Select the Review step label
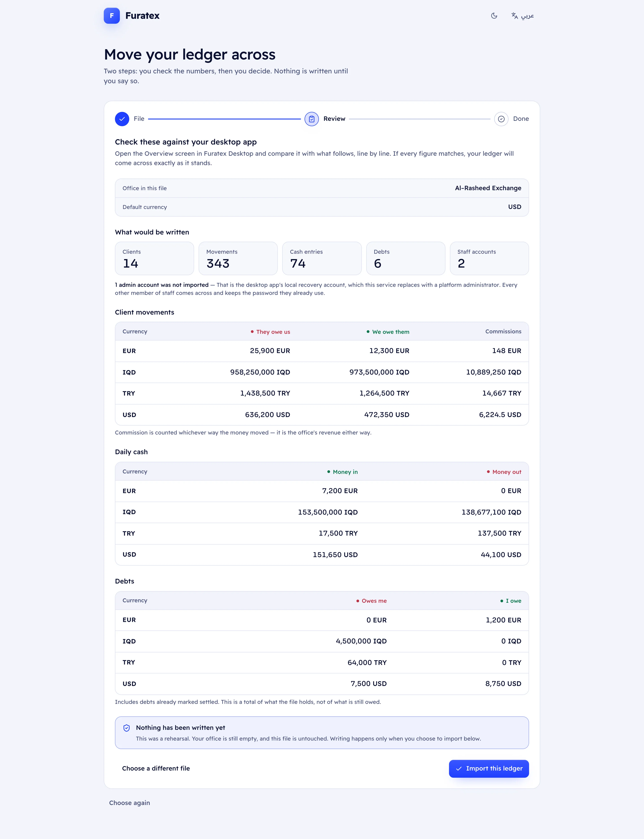Screen dimensions: 644x839 [334, 119]
